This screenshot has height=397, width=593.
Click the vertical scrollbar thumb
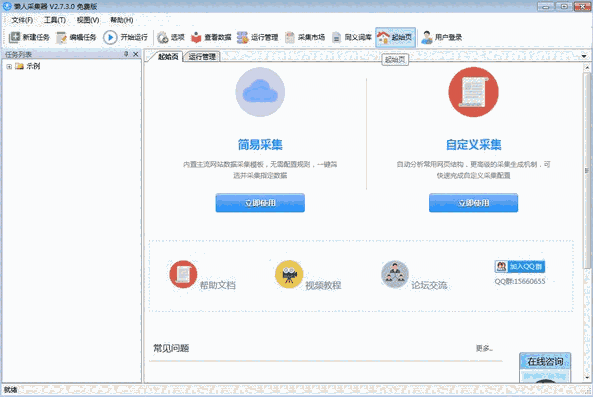[587, 170]
